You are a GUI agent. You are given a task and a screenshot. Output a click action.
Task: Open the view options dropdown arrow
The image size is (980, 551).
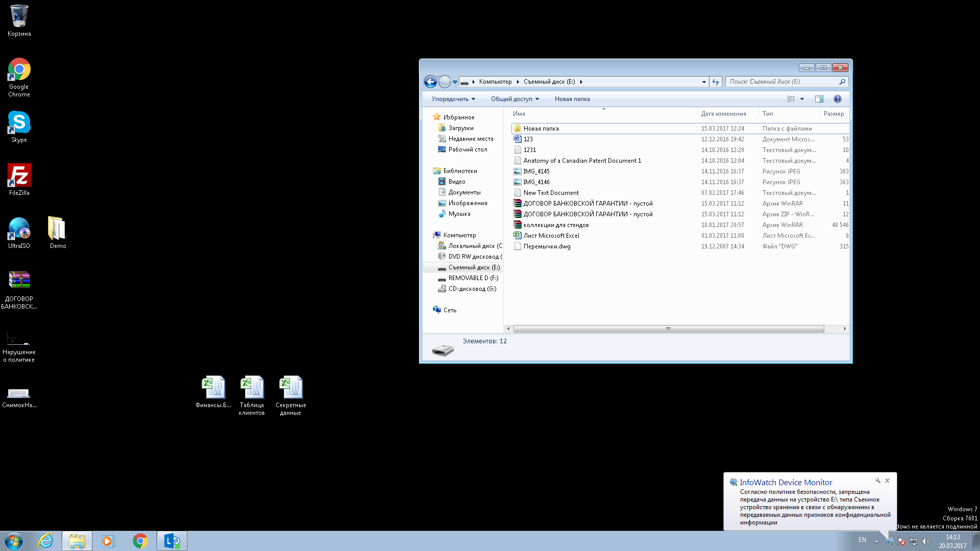coord(802,99)
